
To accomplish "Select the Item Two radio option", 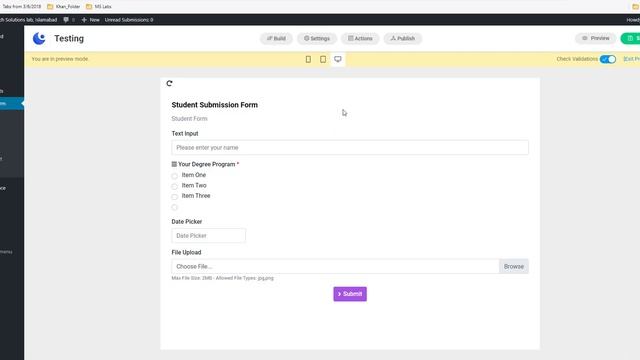I will (x=174, y=187).
